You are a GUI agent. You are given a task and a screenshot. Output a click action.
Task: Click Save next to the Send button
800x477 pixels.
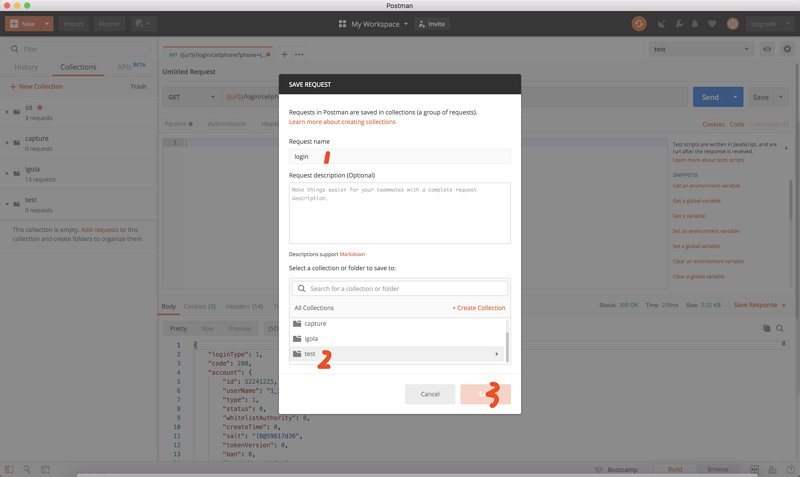[x=760, y=97]
